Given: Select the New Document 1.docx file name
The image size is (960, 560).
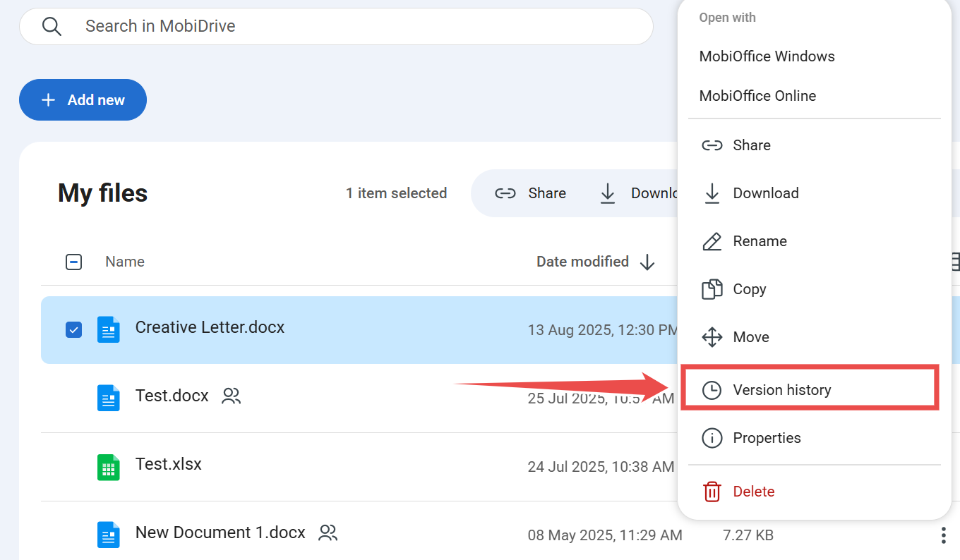Looking at the screenshot, I should [x=220, y=532].
